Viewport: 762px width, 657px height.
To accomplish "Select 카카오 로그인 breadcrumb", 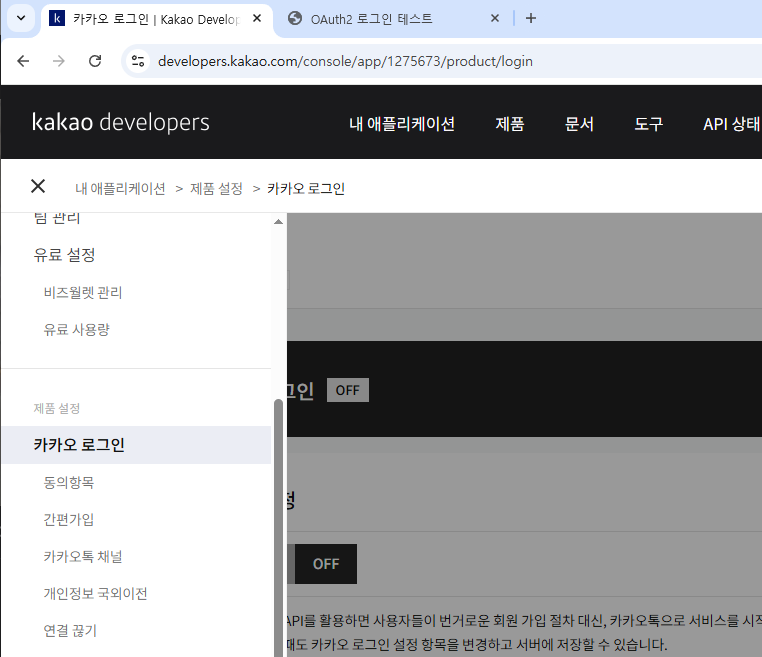I will (306, 189).
